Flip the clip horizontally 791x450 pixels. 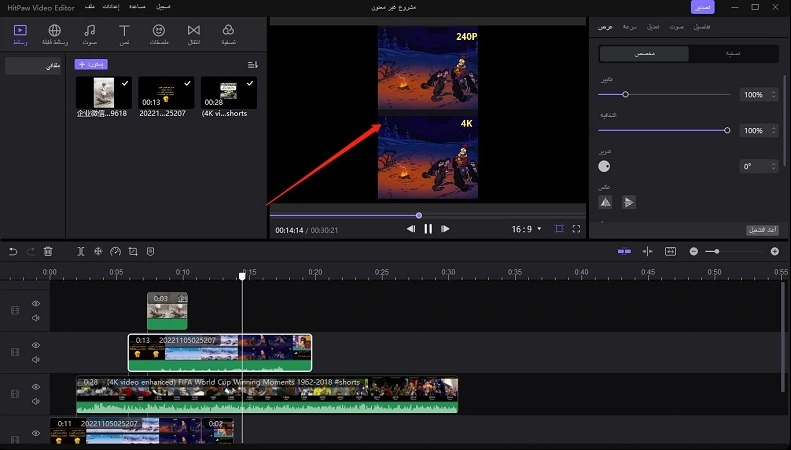pyautogui.click(x=605, y=202)
